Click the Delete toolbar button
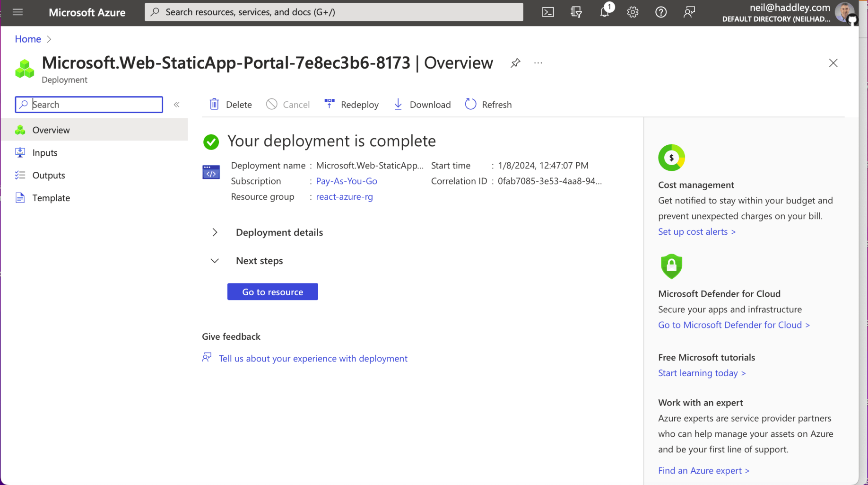This screenshot has height=485, width=868. 231,105
